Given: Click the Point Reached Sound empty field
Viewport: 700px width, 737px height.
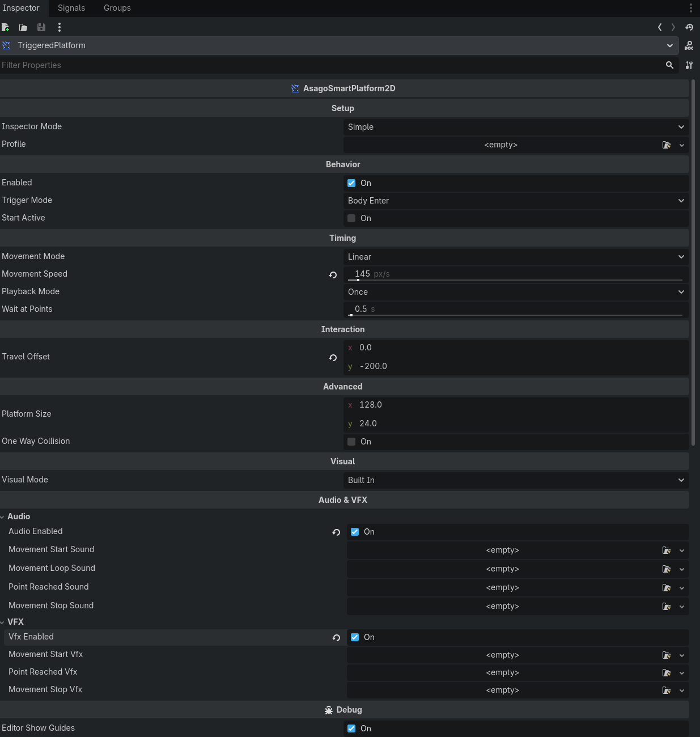Looking at the screenshot, I should tap(503, 587).
